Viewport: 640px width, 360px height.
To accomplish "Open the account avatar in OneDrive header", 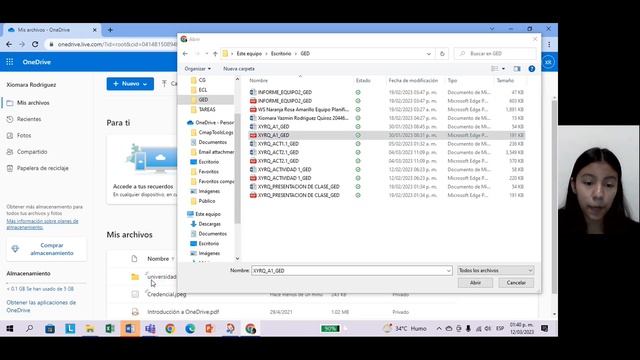I will 548,62.
